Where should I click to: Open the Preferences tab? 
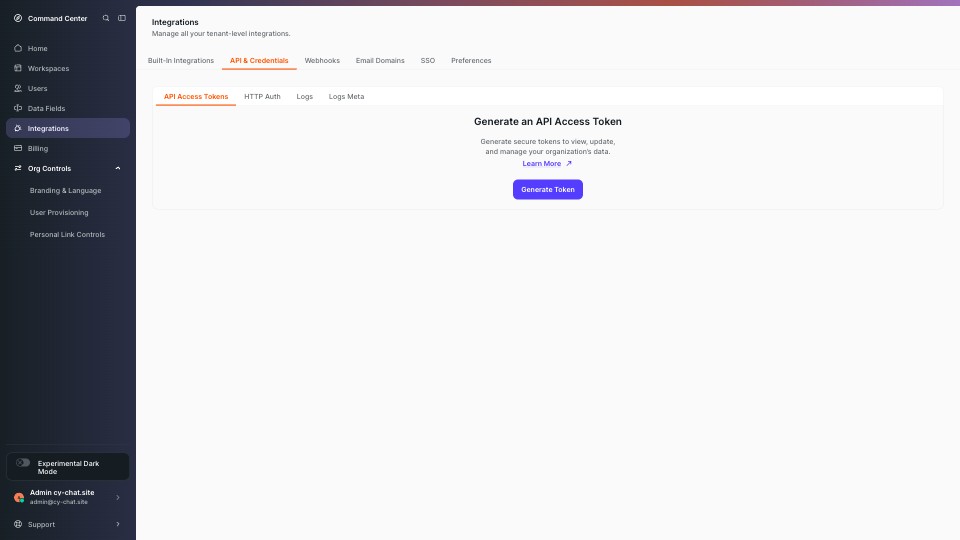(471, 61)
